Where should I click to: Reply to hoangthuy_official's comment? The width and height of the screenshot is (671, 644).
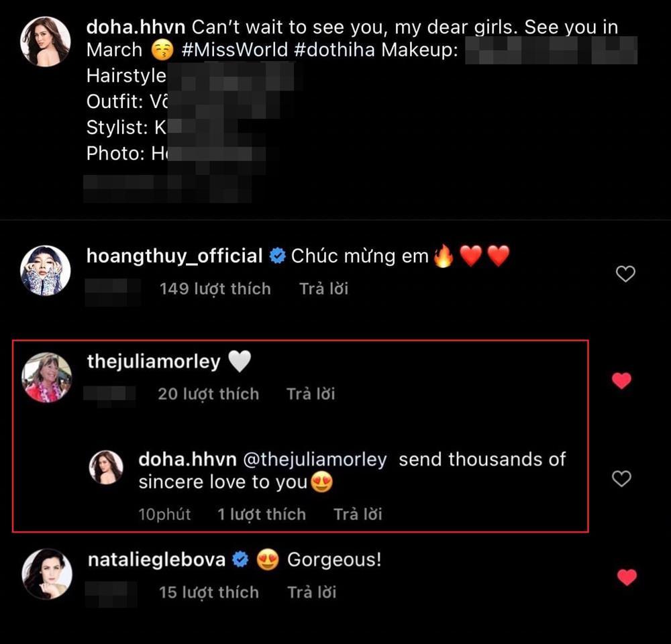[323, 289]
